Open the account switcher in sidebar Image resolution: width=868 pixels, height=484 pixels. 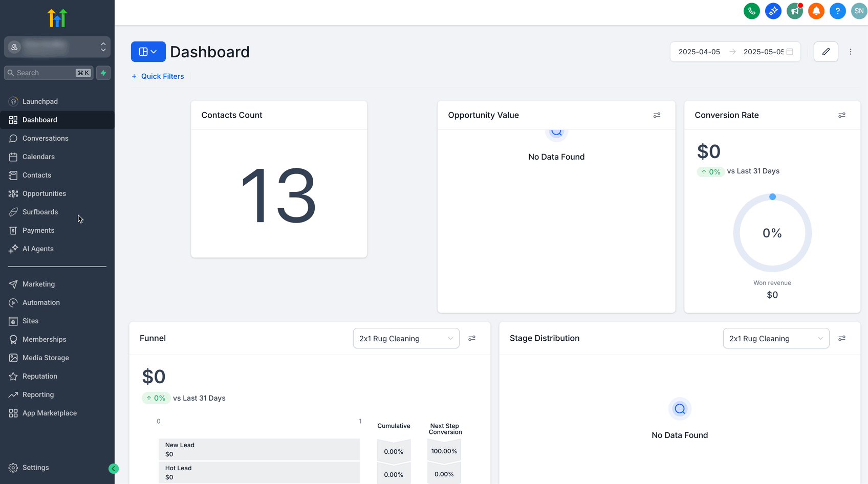tap(57, 47)
